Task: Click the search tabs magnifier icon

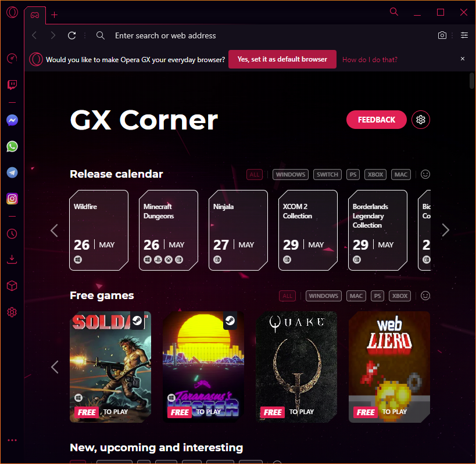Action: [x=394, y=12]
